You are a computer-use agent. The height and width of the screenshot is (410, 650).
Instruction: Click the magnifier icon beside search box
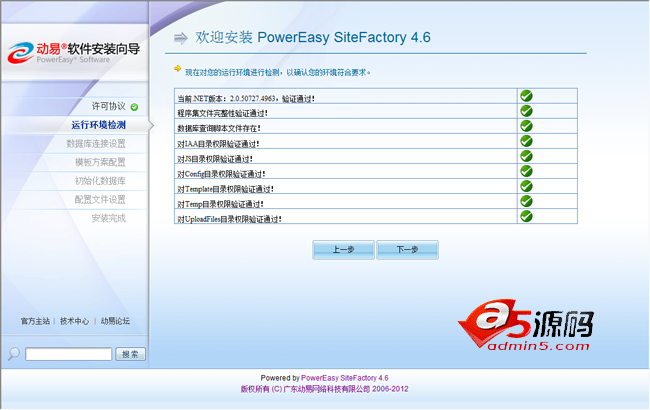coord(14,353)
